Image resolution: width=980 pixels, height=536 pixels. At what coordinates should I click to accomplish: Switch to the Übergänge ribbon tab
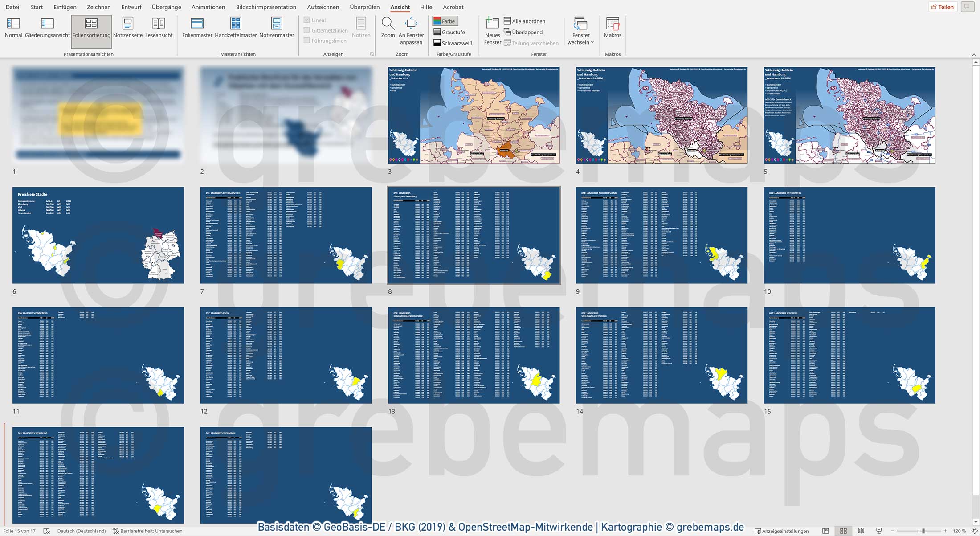click(166, 7)
